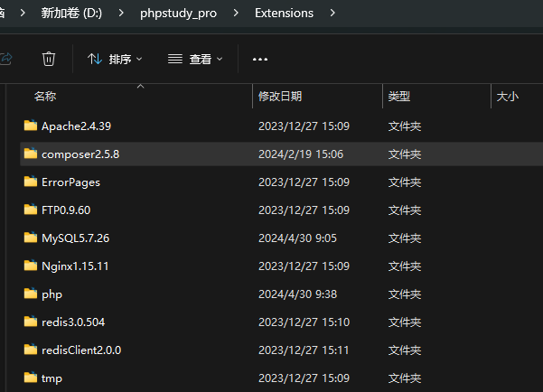Select the redisClient2.0.0 folder name
This screenshot has height=392, width=543.
81,350
